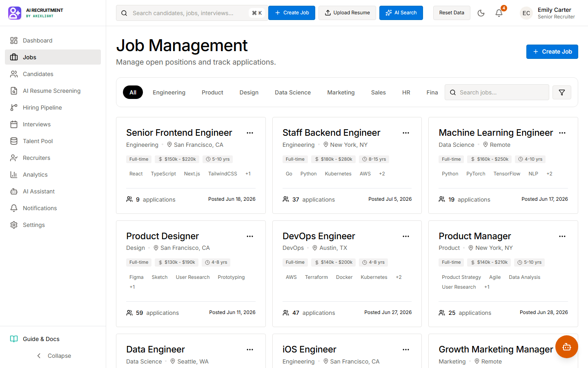Open AI Resume Screening page

tap(53, 91)
